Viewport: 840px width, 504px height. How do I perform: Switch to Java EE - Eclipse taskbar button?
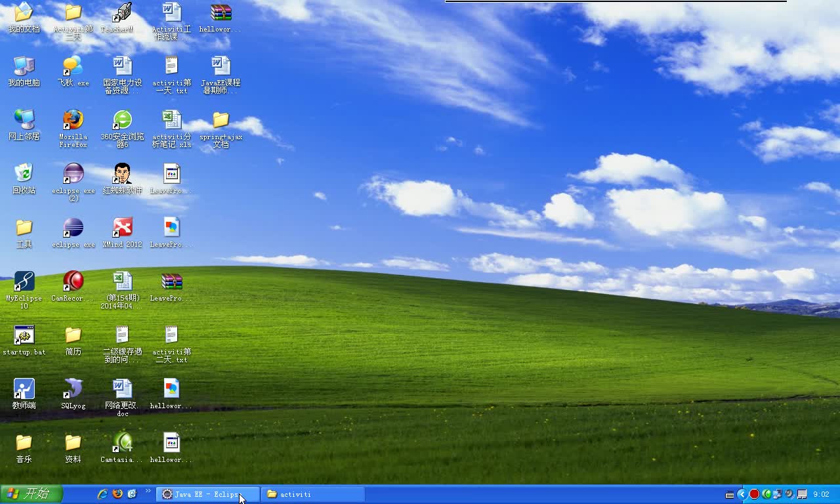(207, 494)
